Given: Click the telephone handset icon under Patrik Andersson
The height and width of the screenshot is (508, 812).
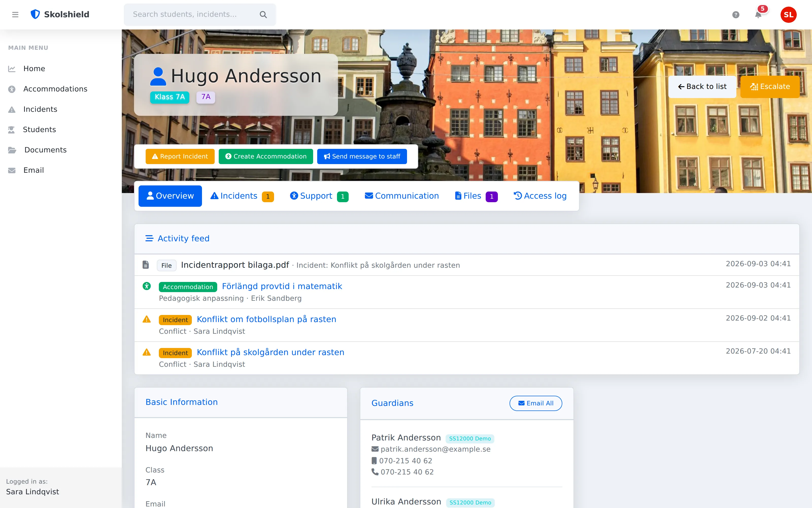Looking at the screenshot, I should pyautogui.click(x=375, y=472).
